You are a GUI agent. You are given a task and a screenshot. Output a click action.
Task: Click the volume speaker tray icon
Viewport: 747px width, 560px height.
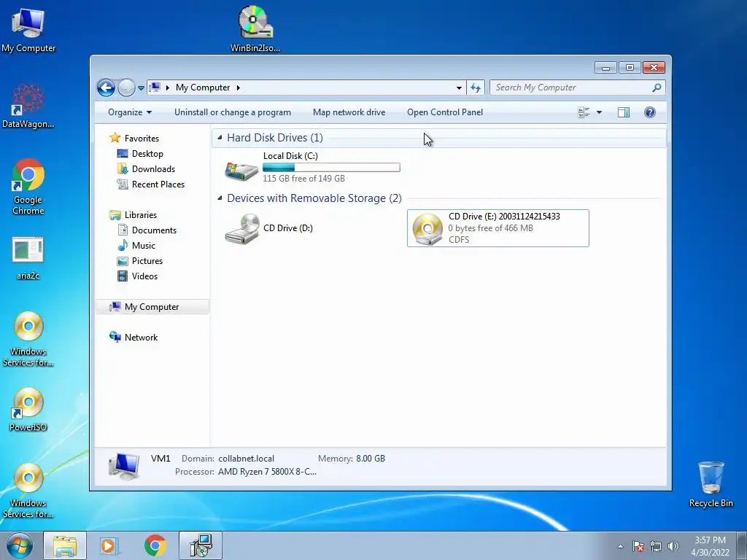pyautogui.click(x=673, y=546)
